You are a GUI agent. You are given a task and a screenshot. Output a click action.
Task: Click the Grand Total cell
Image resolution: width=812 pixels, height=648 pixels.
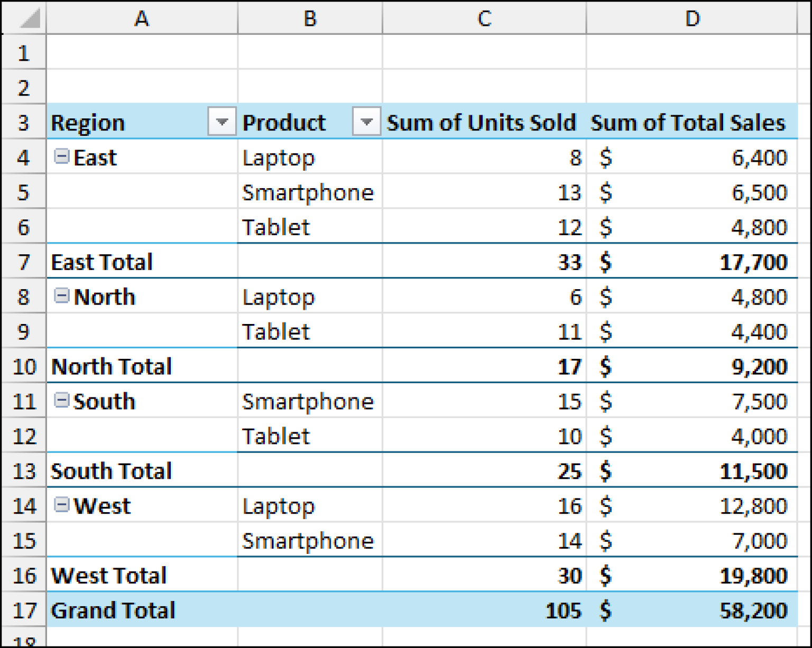click(113, 610)
